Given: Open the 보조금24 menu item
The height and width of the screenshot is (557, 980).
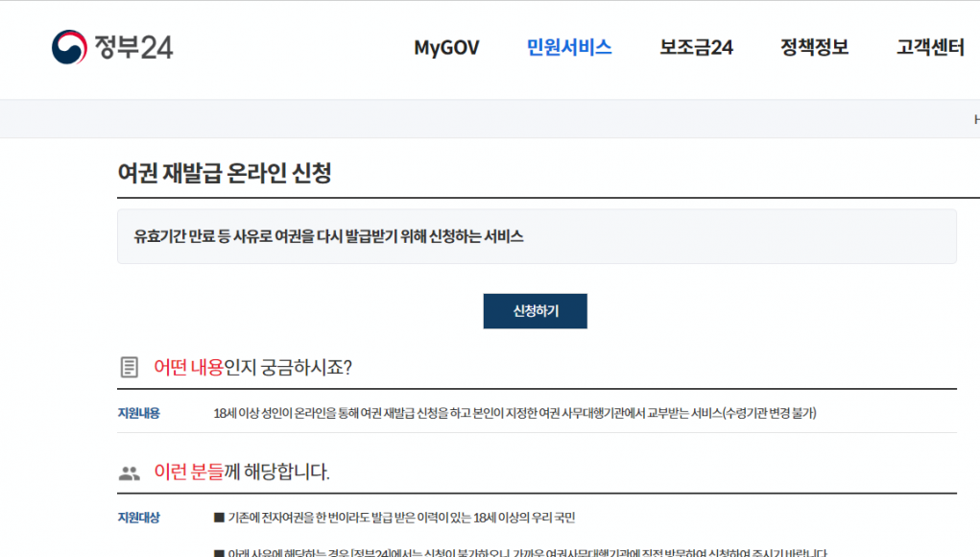Looking at the screenshot, I should [x=696, y=48].
